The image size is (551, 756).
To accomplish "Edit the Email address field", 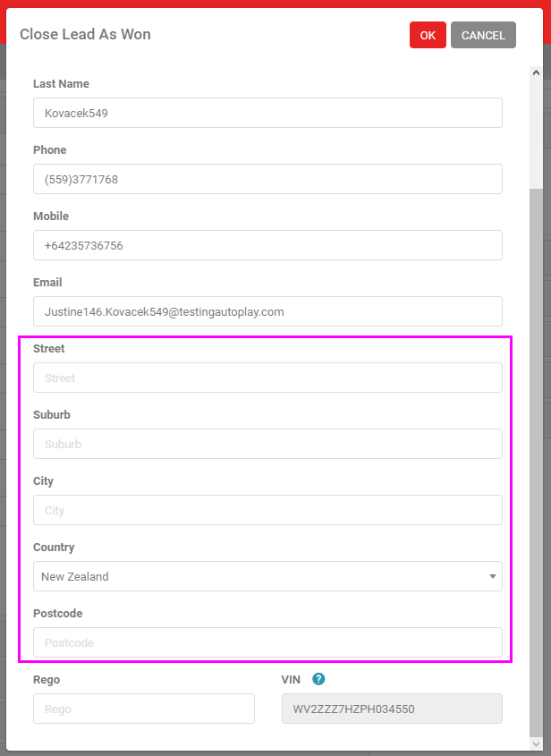I will (x=267, y=311).
